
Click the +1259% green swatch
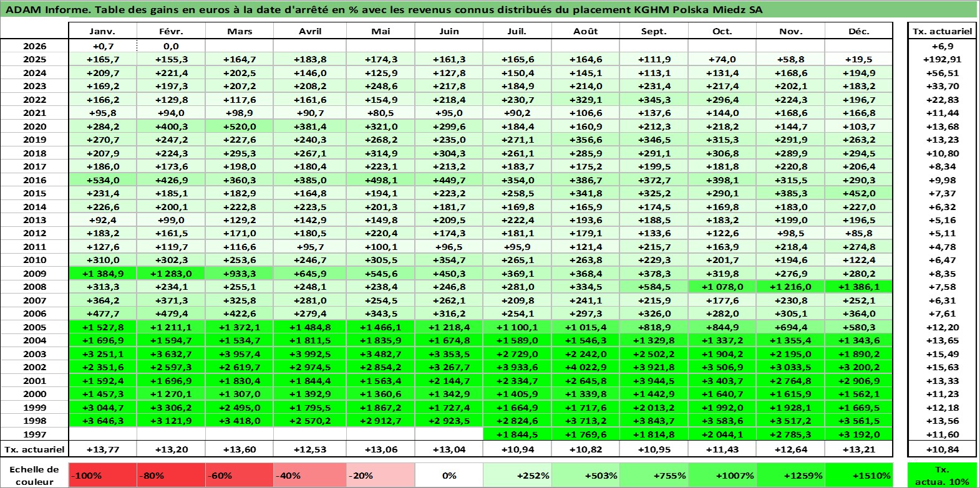[791, 475]
